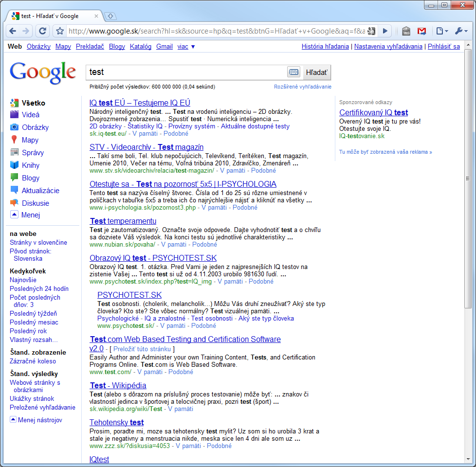Open the wrench settings menu
The image size is (476, 467).
pos(461,31)
